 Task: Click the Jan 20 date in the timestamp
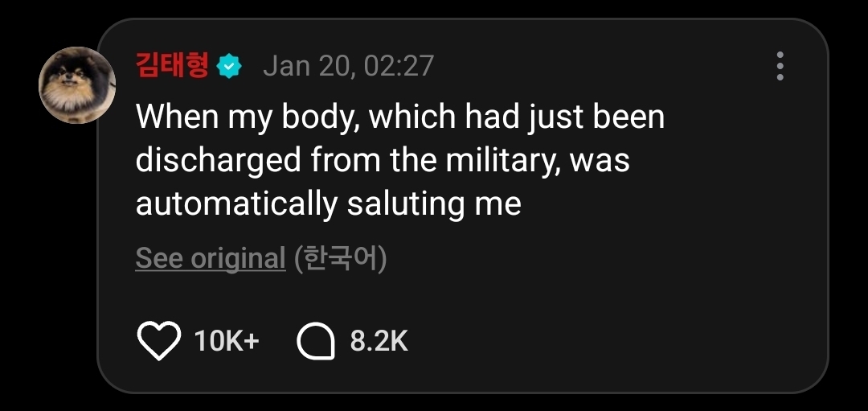(x=307, y=66)
